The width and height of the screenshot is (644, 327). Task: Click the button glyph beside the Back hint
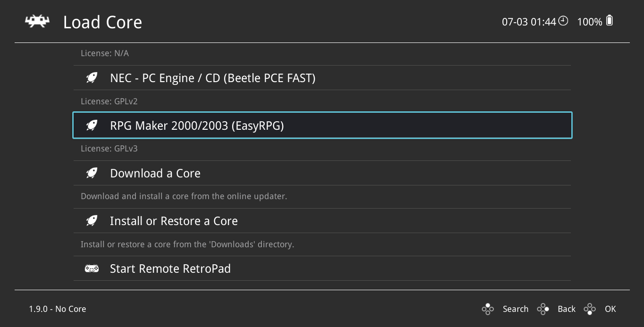pyautogui.click(x=543, y=309)
